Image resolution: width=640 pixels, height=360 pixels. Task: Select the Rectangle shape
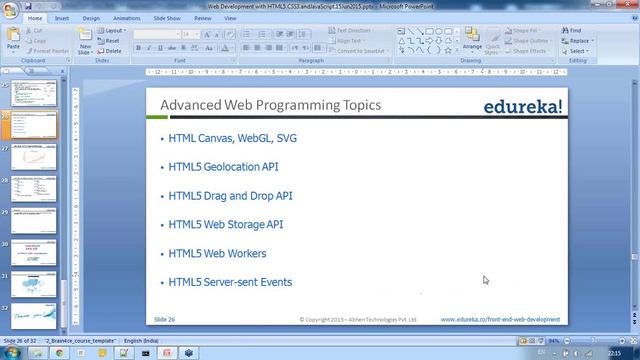click(x=429, y=31)
